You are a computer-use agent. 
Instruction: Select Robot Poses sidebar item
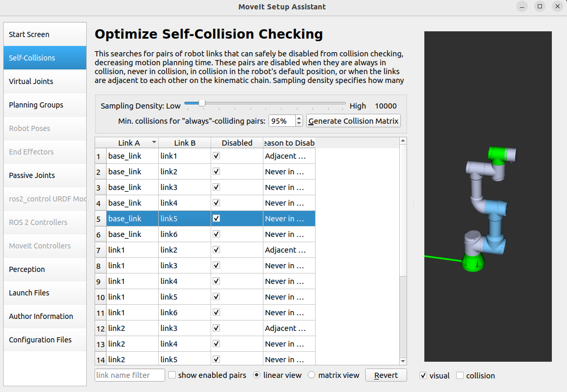[x=45, y=128]
